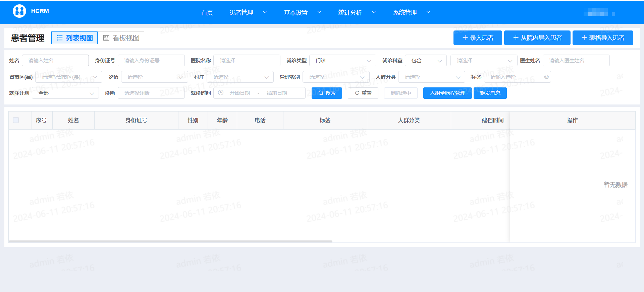
Task: Click the 从院内导入患者 button
Action: [537, 38]
